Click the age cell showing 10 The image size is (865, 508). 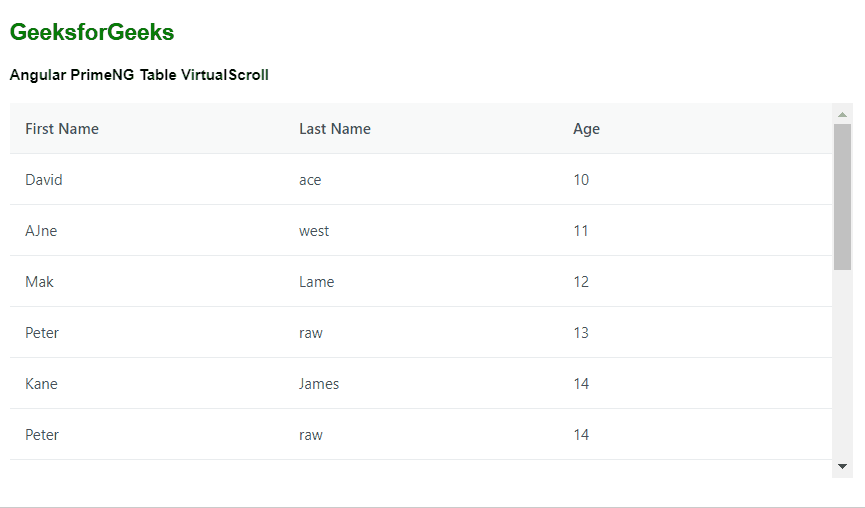point(581,180)
